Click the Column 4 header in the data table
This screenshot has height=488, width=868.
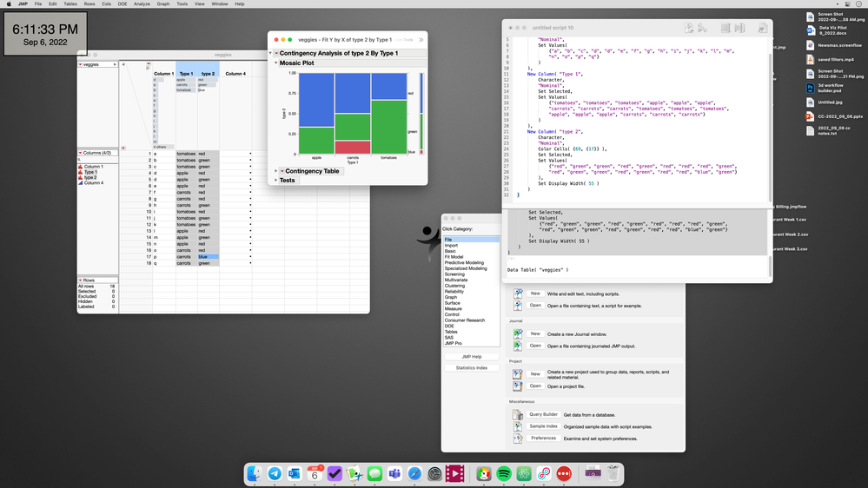tap(235, 74)
